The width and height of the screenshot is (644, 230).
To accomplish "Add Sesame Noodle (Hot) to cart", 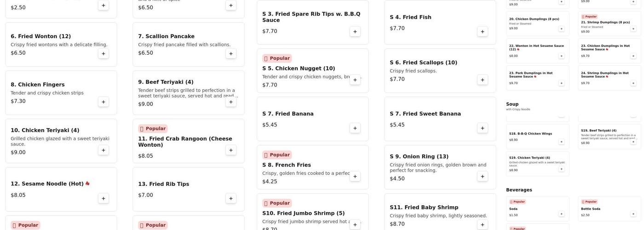I will click(103, 198).
